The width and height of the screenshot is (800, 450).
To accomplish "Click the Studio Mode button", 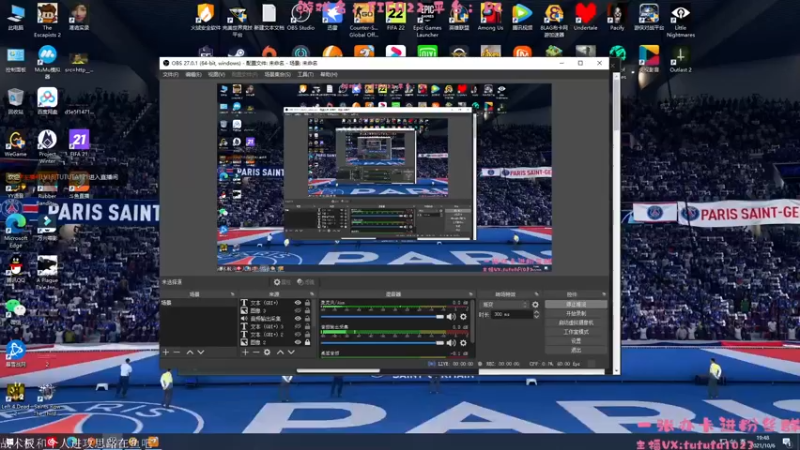I will coord(576,332).
